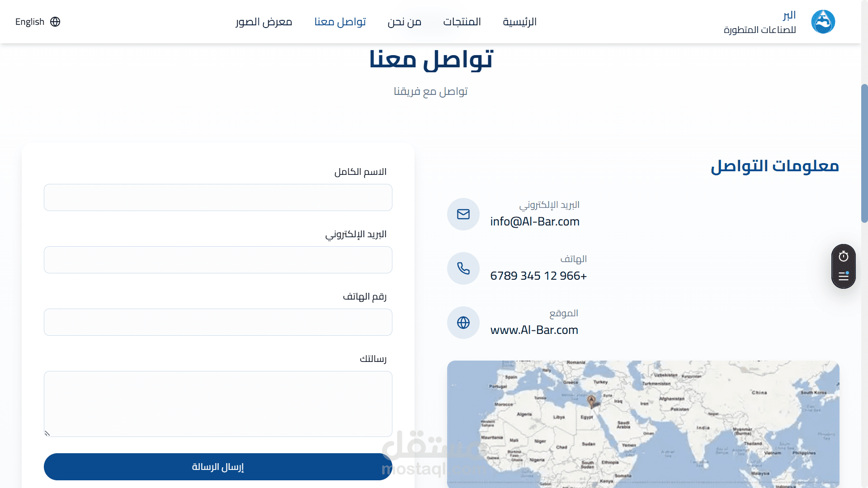Open the معرض الصور gallery page

pyautogui.click(x=264, y=22)
